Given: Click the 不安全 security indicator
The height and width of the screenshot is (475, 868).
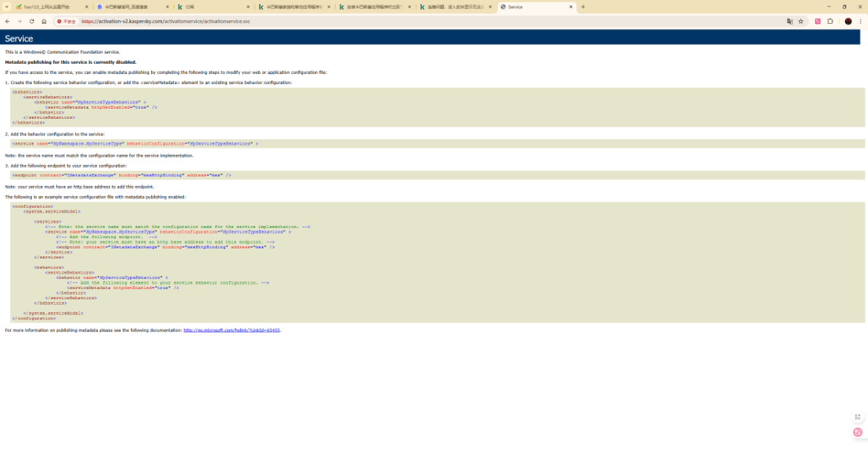Looking at the screenshot, I should pos(67,22).
